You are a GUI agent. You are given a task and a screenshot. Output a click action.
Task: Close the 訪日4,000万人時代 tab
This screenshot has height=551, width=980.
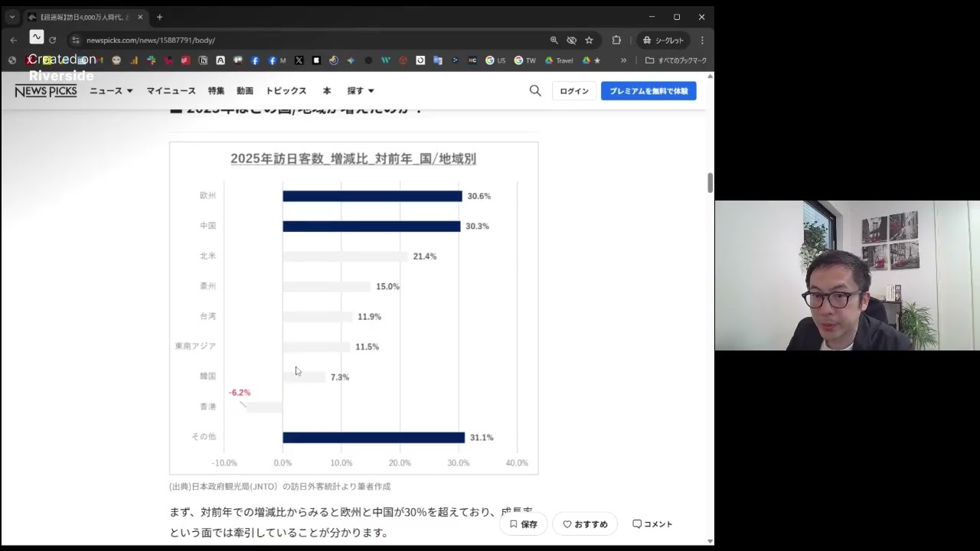[140, 17]
